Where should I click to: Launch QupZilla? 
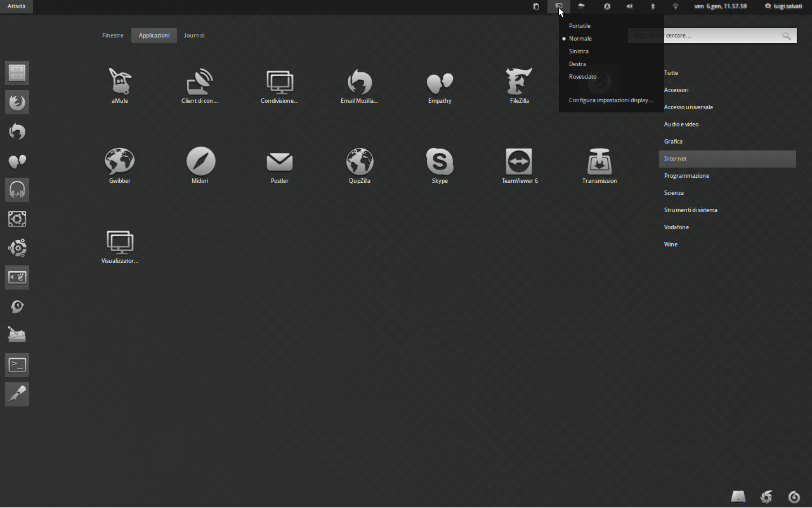coord(360,166)
